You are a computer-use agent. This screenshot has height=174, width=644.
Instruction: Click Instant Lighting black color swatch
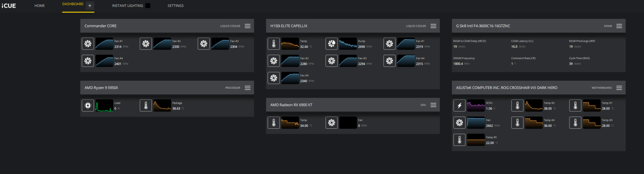point(148,6)
